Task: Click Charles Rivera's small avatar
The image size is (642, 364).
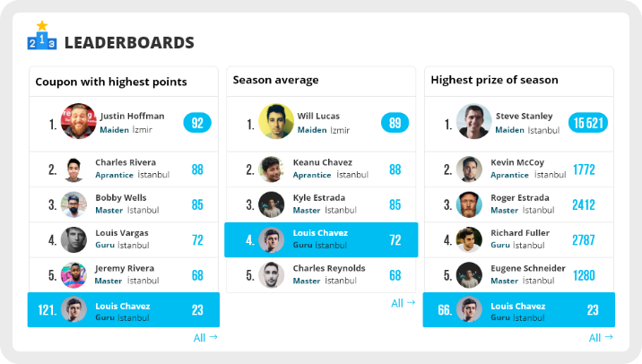Action: tap(74, 169)
